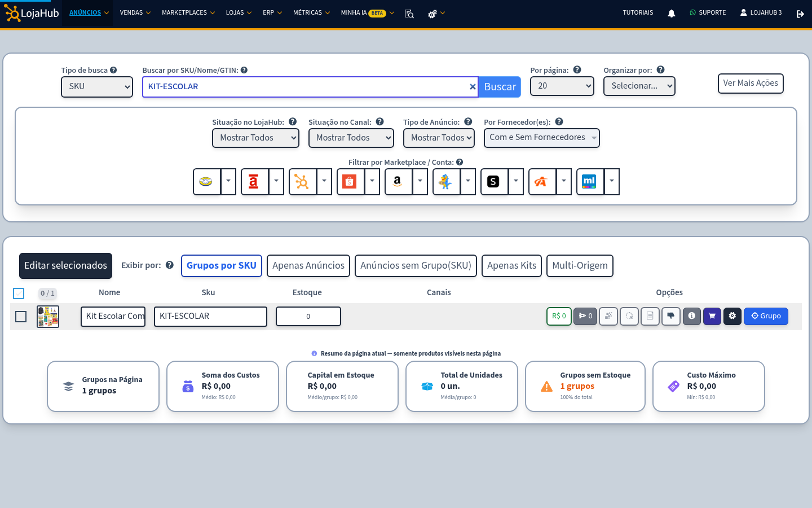
Task: Select Multi-Origem view tab
Action: click(x=580, y=266)
